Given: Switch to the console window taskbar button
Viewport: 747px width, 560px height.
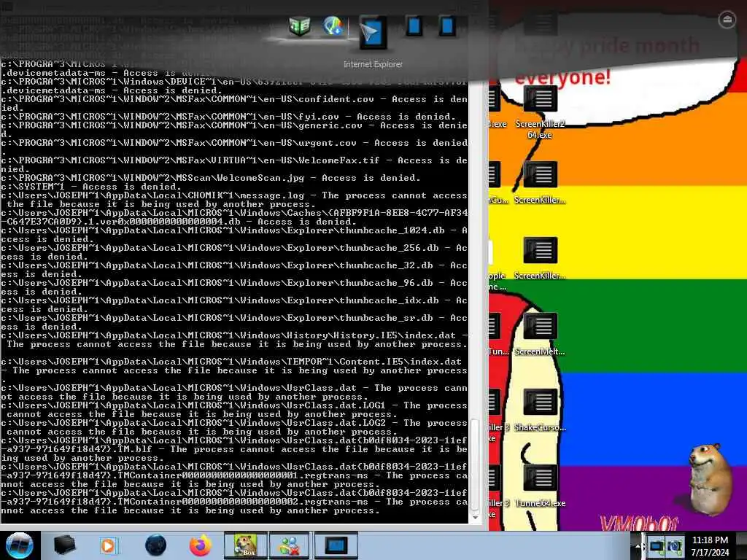Looking at the screenshot, I should (x=336, y=545).
